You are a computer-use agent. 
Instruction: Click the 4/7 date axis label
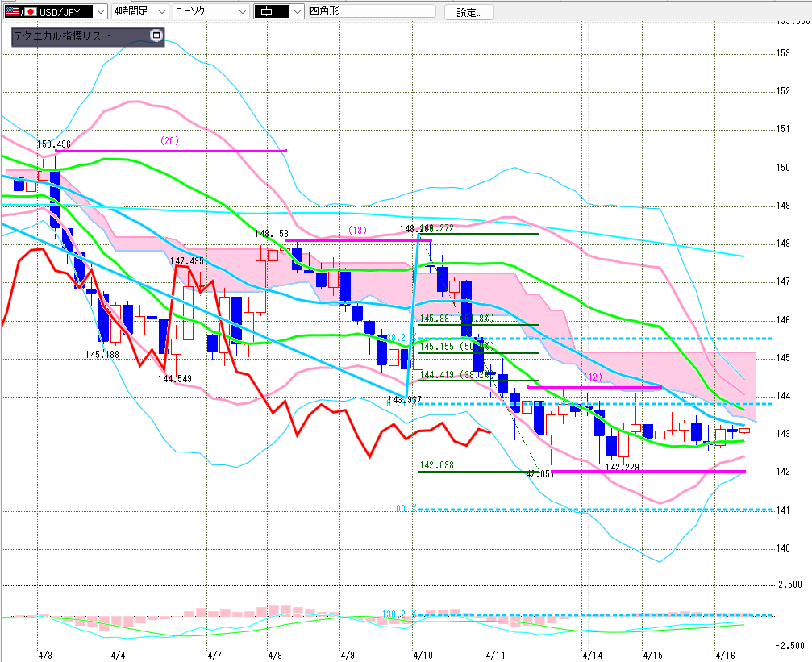(x=214, y=656)
